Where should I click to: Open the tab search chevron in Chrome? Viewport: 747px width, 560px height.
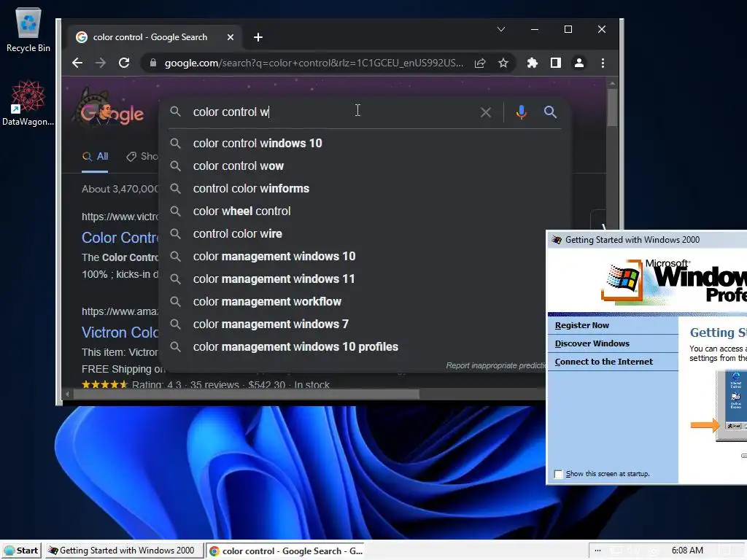pyautogui.click(x=500, y=29)
